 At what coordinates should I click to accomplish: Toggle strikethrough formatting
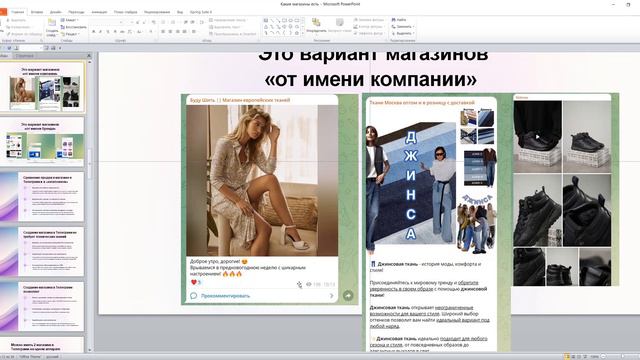pyautogui.click(x=122, y=31)
